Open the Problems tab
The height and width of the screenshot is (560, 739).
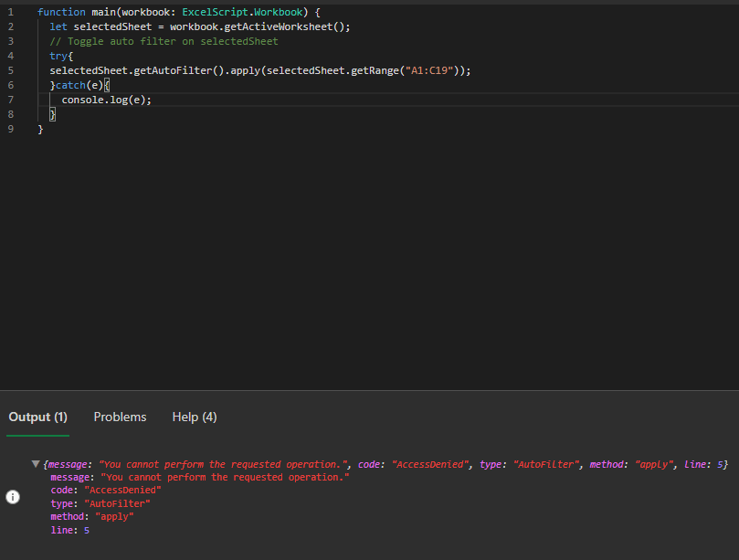120,417
